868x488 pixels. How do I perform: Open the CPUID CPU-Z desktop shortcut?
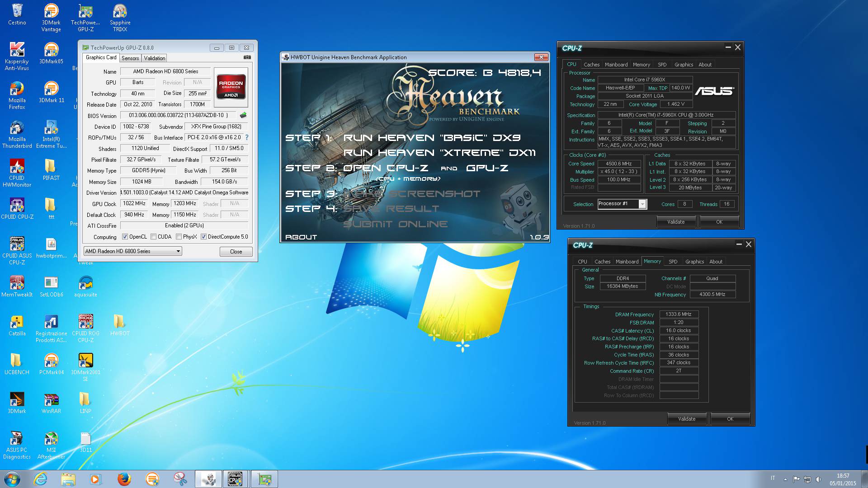coord(17,209)
